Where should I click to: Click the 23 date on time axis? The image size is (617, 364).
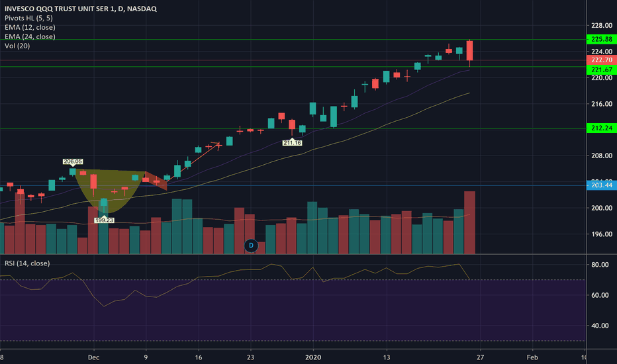coord(251,357)
